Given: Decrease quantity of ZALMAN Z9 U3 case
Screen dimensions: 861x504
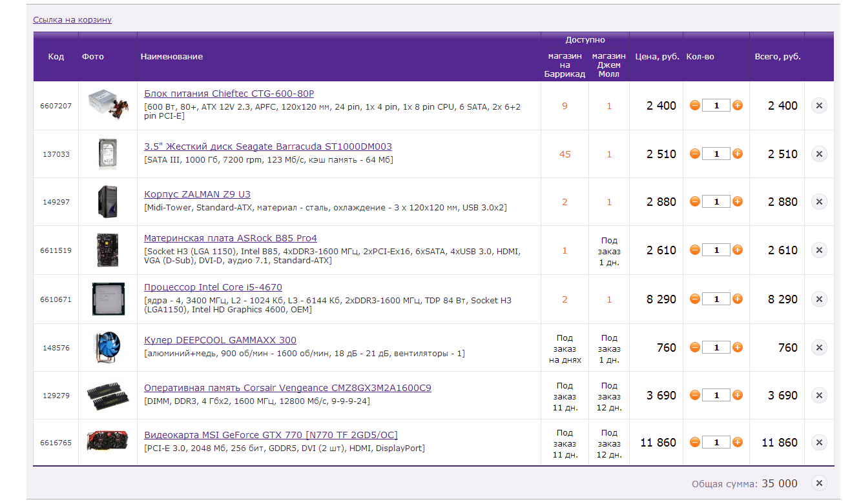Looking at the screenshot, I should coord(695,201).
